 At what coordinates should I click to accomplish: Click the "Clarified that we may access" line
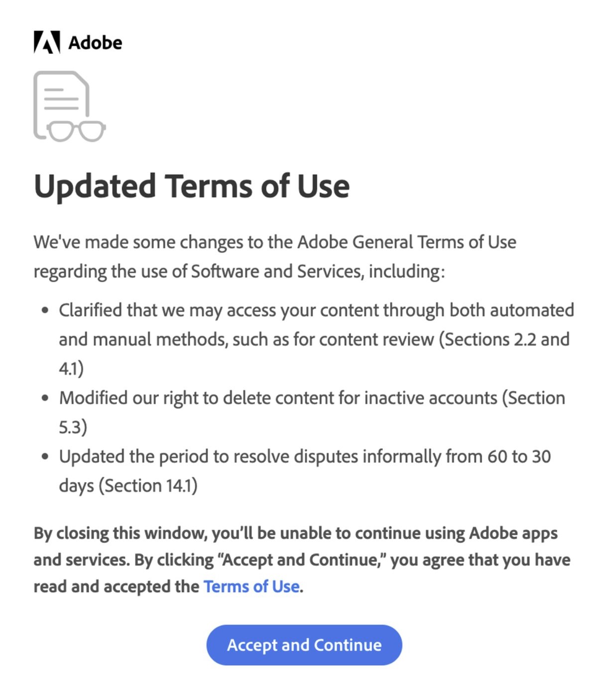click(317, 310)
